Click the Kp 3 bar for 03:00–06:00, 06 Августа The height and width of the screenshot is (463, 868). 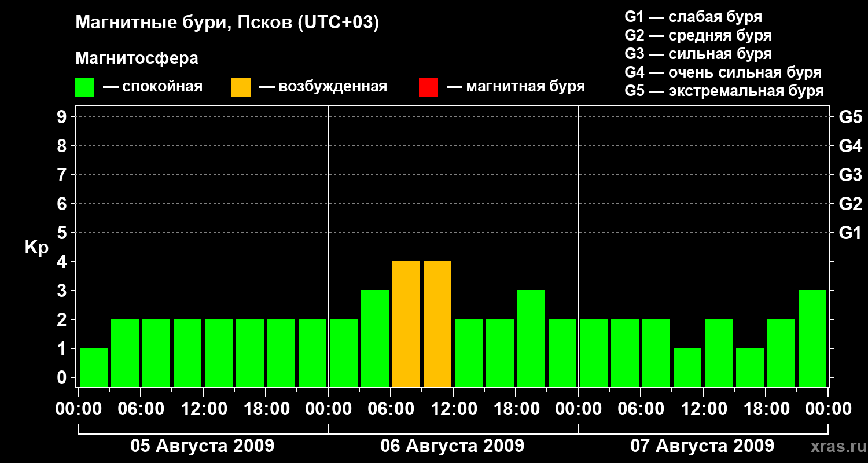coord(375,338)
